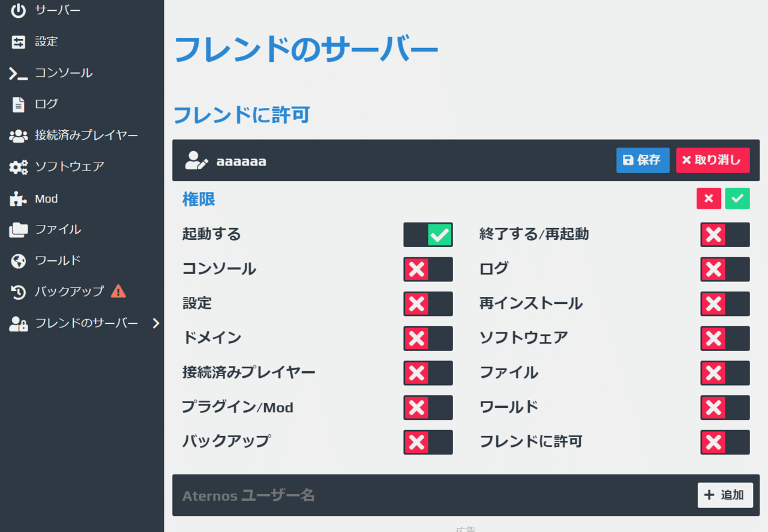Click the red X to disable all permissions

click(709, 198)
